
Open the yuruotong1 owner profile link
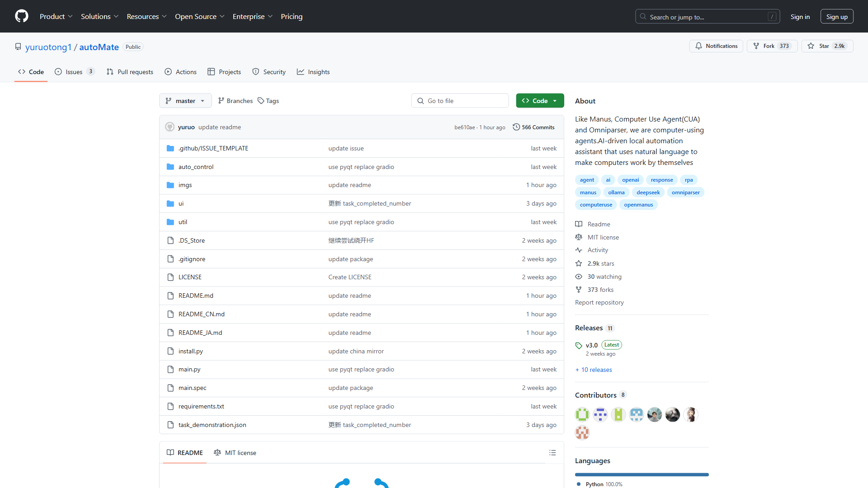(48, 47)
